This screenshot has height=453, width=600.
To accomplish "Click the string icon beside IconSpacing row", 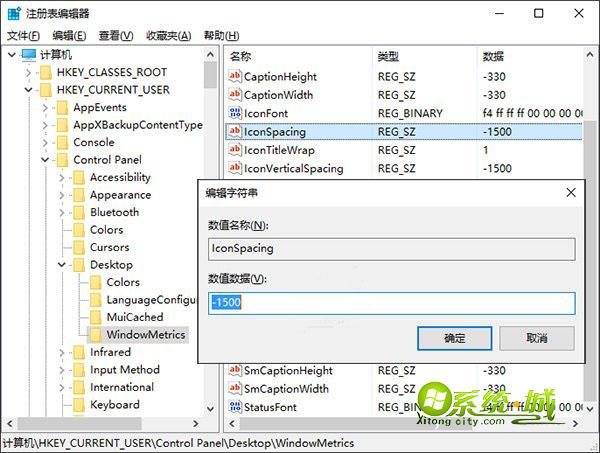I will click(235, 132).
